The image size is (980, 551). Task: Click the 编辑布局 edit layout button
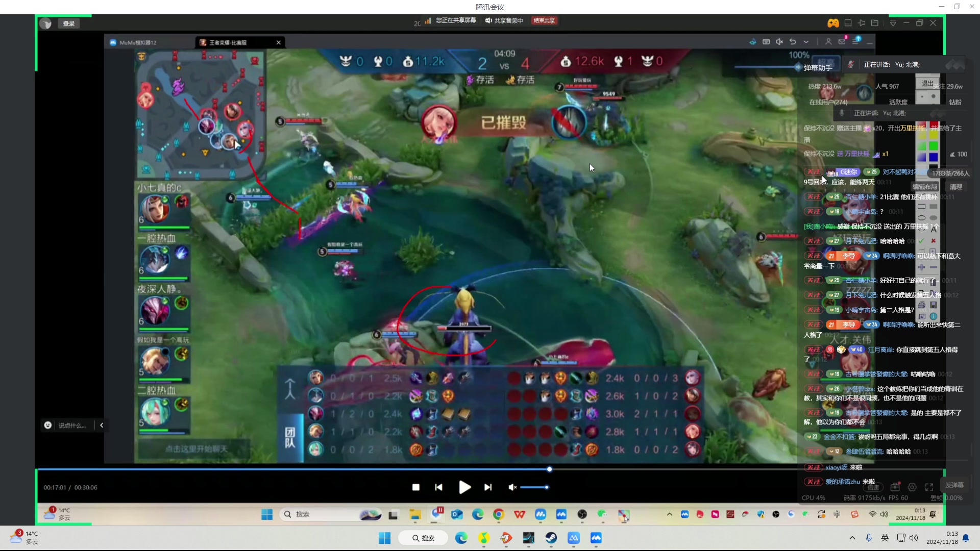[x=924, y=187]
